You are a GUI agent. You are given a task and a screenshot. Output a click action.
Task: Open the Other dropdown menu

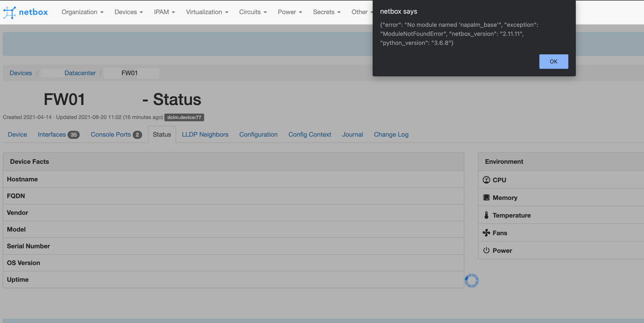pyautogui.click(x=362, y=12)
